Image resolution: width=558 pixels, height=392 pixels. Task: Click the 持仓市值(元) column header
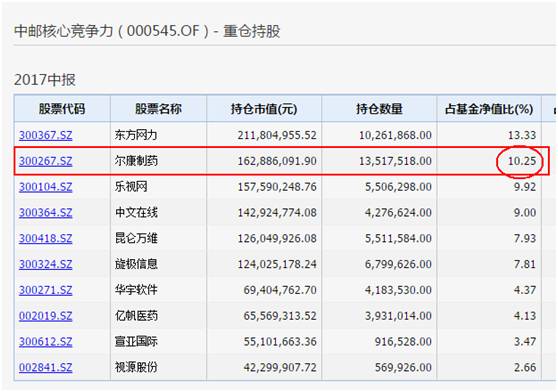[x=264, y=109]
